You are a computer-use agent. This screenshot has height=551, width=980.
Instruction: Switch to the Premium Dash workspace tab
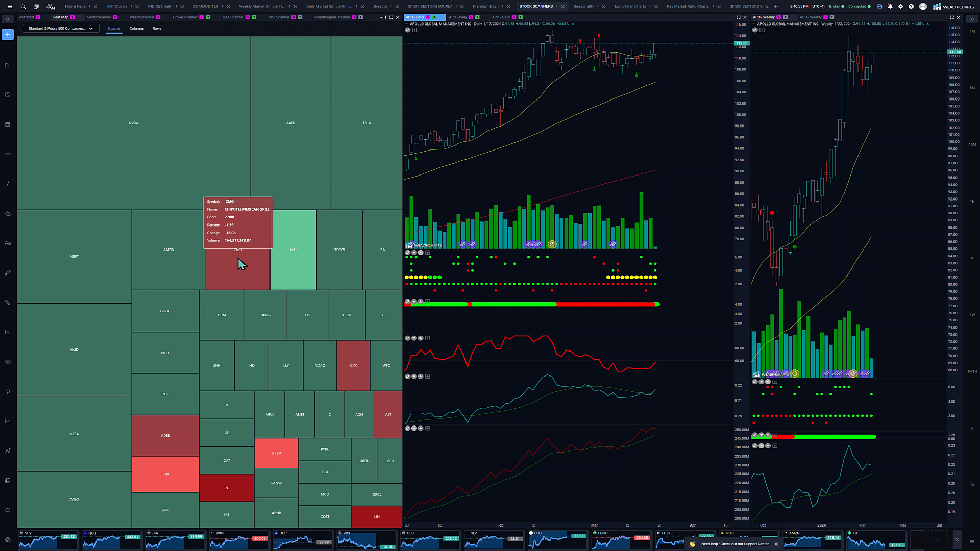pyautogui.click(x=485, y=7)
